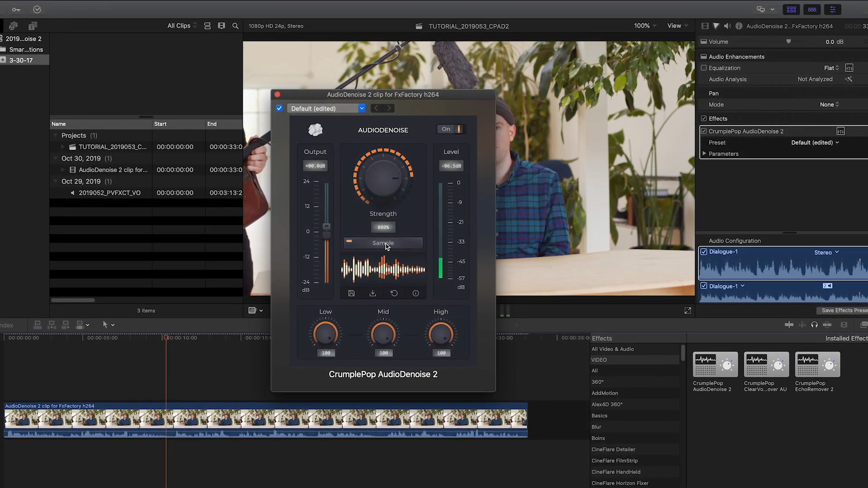Select the Basics effects category
The width and height of the screenshot is (868, 488).
(x=599, y=415)
